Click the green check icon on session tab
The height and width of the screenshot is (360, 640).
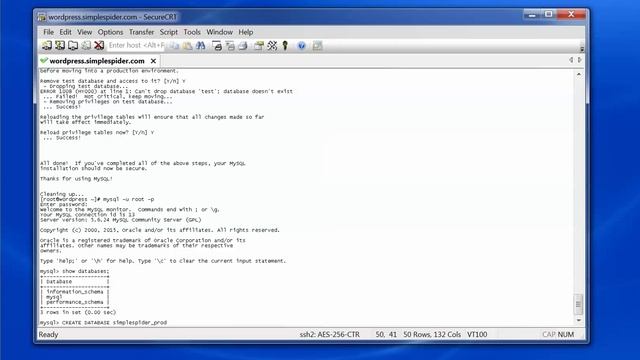tap(44, 61)
